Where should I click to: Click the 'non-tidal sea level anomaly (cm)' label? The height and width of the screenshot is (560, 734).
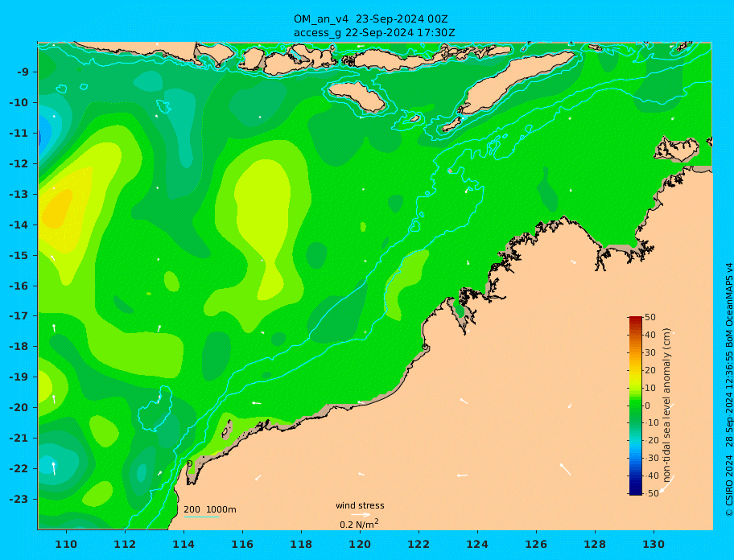(666, 406)
